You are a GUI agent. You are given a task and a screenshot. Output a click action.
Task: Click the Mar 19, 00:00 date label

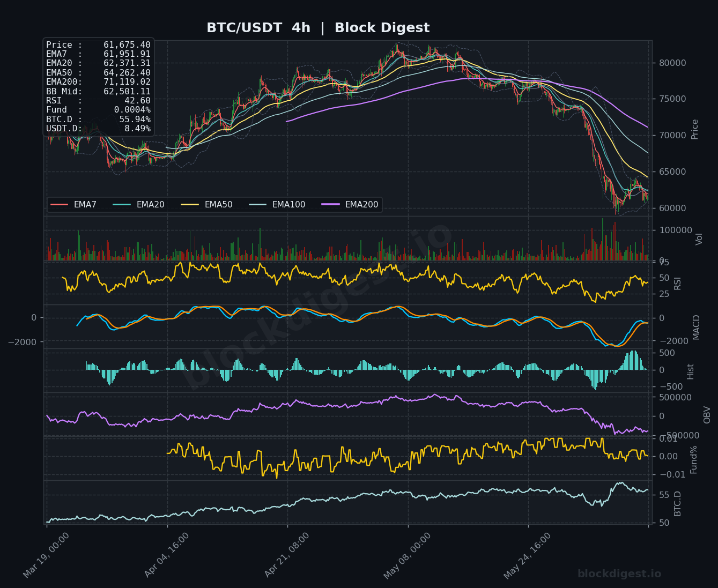(x=46, y=555)
